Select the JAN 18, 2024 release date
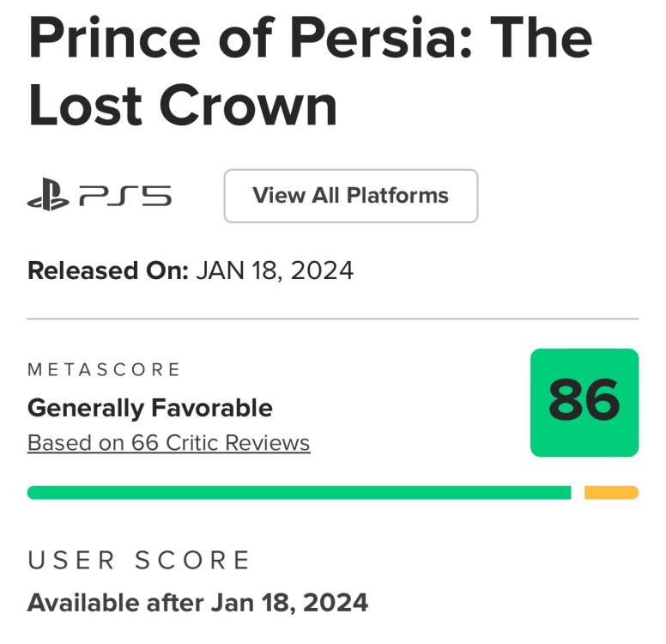The height and width of the screenshot is (644, 666). (x=275, y=270)
